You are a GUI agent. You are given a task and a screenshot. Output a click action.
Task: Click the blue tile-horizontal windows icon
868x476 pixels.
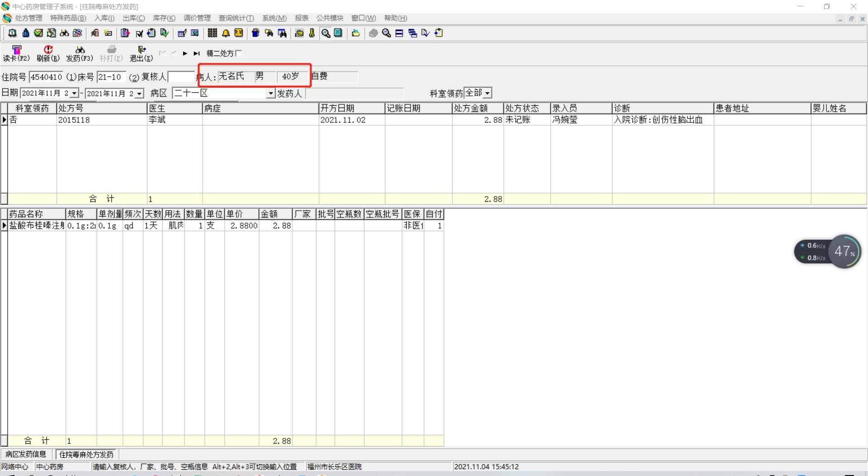point(399,33)
